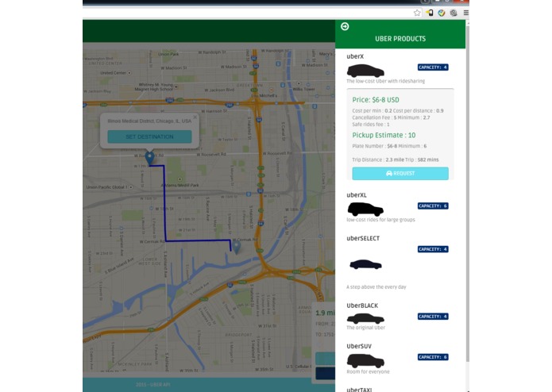This screenshot has height=392, width=552.
Task: Click the UberBLACK capacity 4 badge
Action: tap(433, 317)
